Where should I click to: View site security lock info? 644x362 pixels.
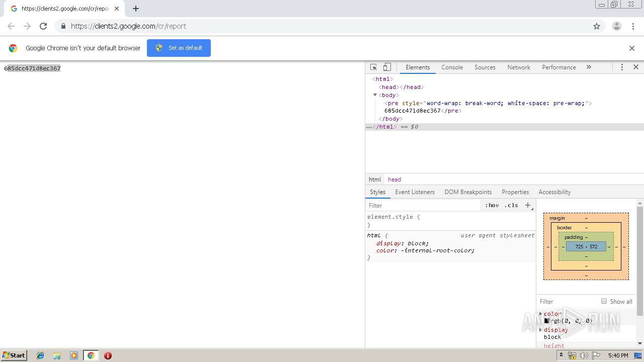63,26
